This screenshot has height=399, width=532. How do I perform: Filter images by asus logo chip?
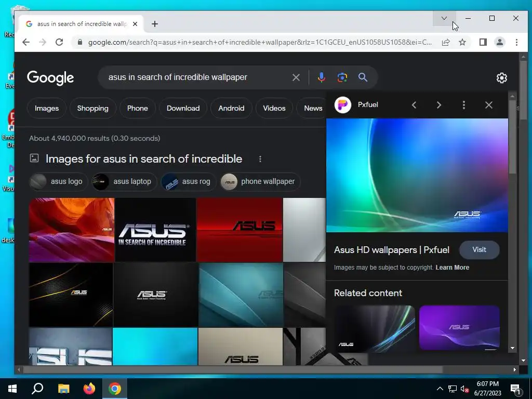(x=59, y=181)
